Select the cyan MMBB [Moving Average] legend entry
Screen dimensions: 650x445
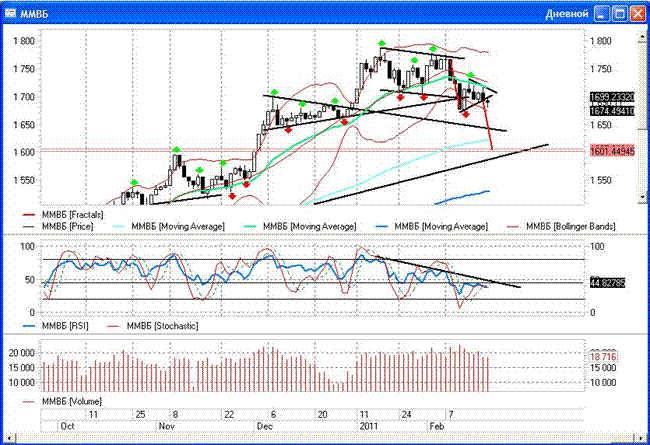(168, 226)
